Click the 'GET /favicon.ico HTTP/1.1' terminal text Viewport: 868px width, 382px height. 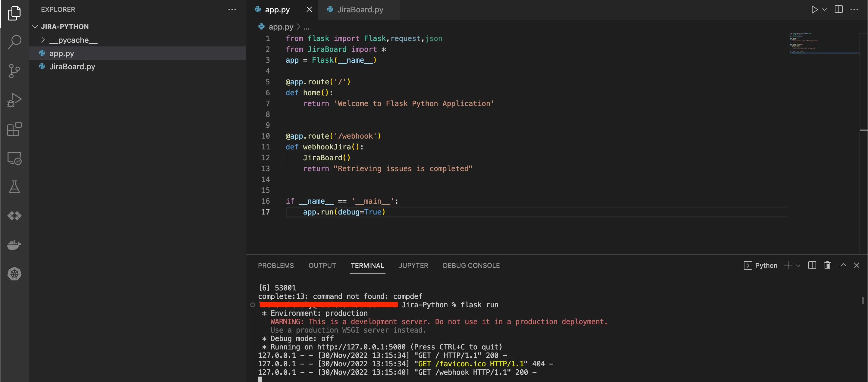point(471,364)
